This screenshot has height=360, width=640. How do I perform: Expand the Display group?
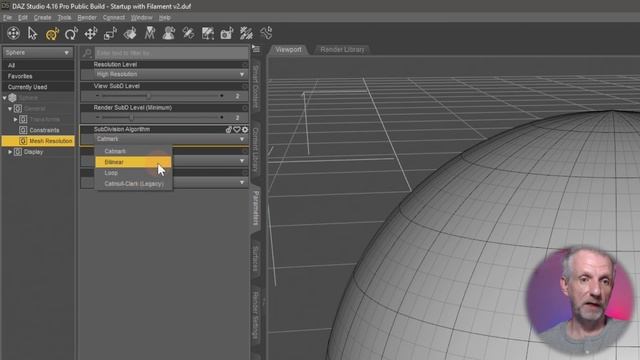click(10, 152)
